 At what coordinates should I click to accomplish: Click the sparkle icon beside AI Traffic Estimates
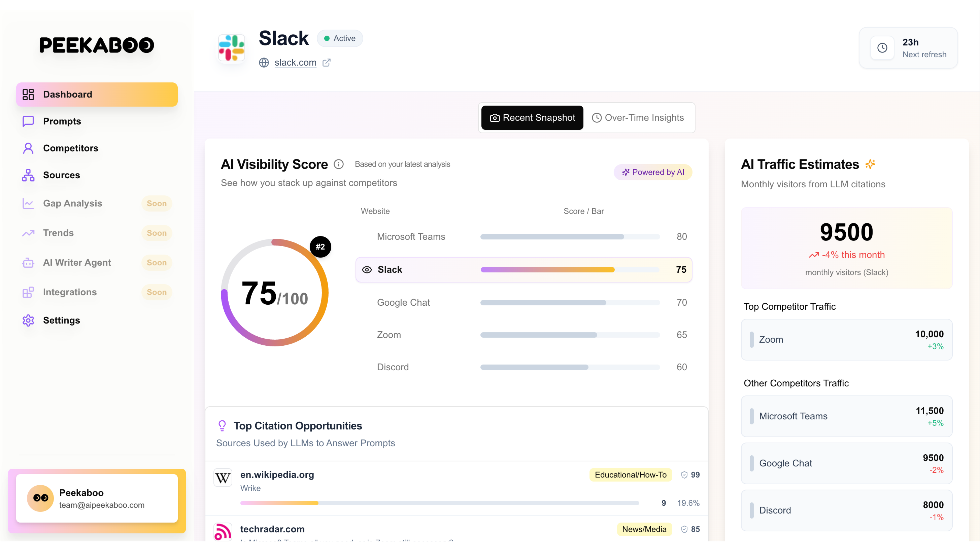(870, 164)
